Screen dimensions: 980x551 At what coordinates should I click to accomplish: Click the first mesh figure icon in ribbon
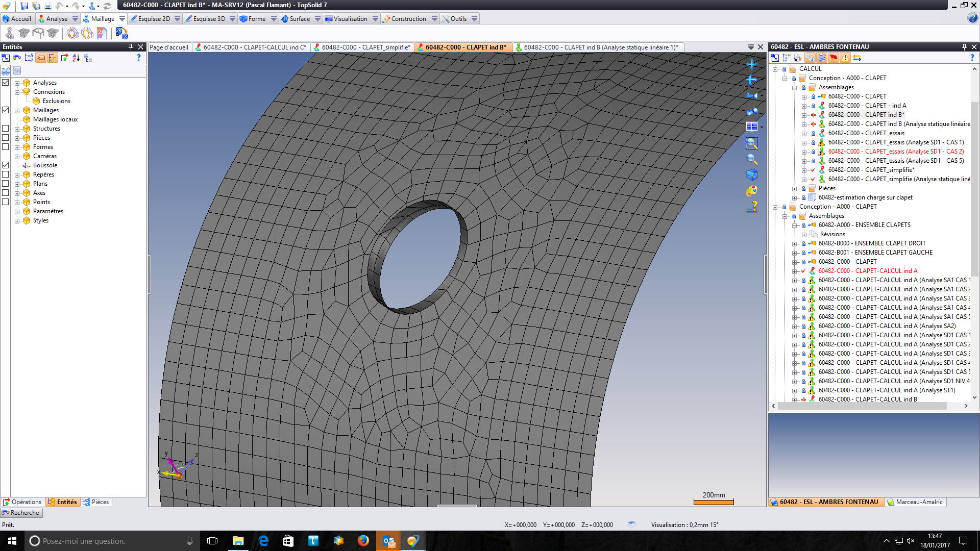[10, 33]
